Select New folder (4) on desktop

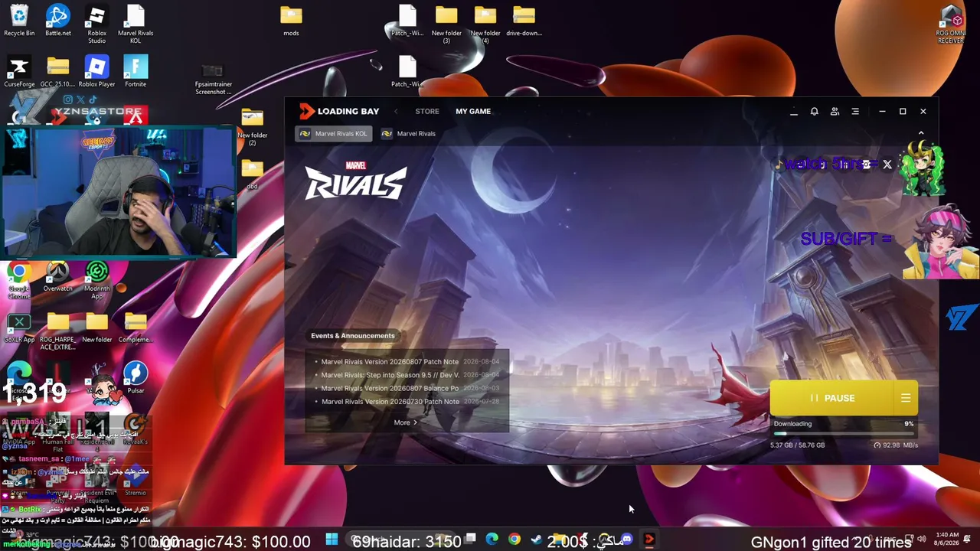tap(485, 24)
